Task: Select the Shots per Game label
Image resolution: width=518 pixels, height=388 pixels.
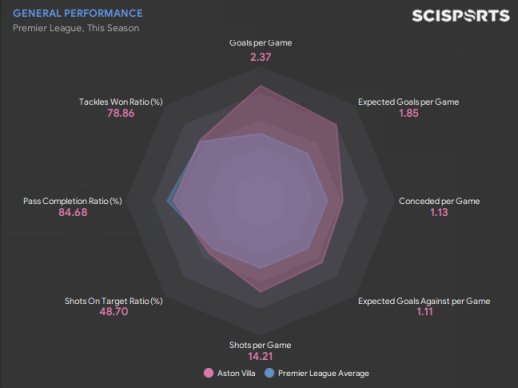Action: [260, 345]
